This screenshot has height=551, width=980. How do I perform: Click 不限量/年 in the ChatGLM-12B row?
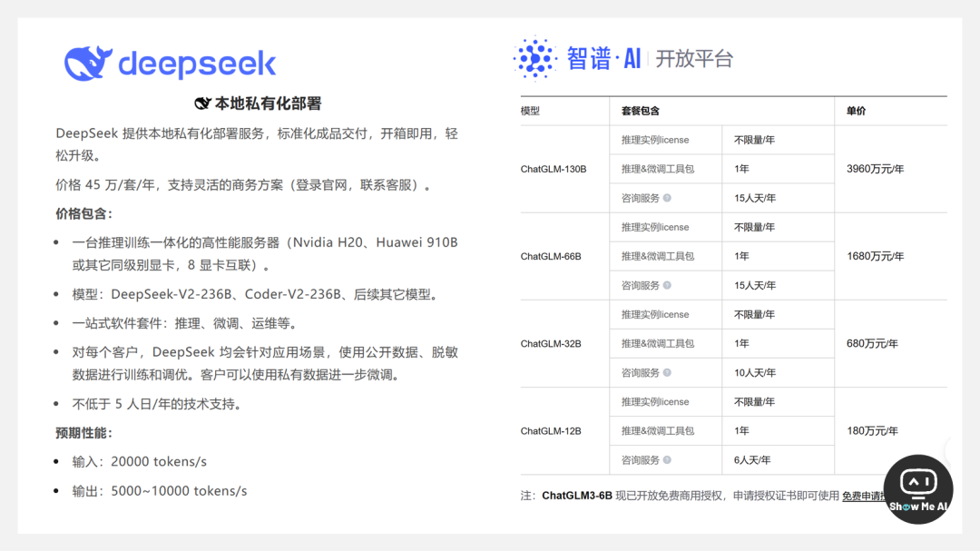(x=754, y=401)
